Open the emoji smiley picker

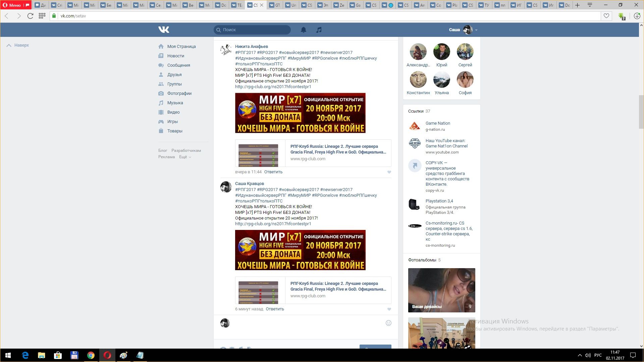pyautogui.click(x=388, y=323)
